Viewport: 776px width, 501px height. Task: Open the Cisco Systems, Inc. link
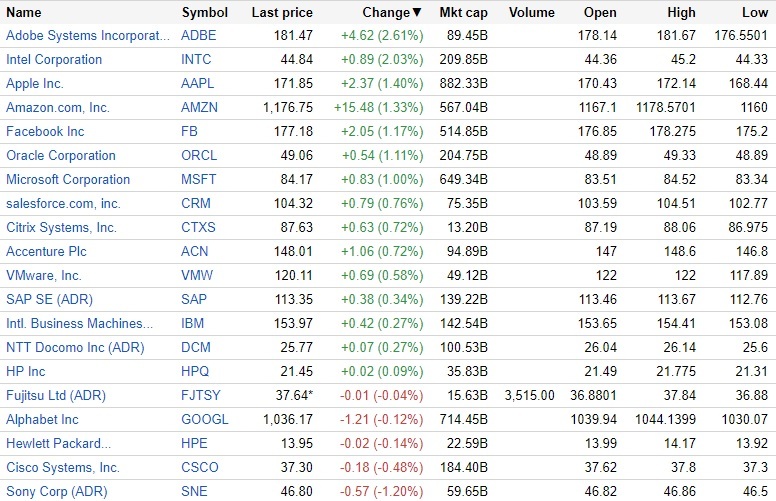(63, 467)
